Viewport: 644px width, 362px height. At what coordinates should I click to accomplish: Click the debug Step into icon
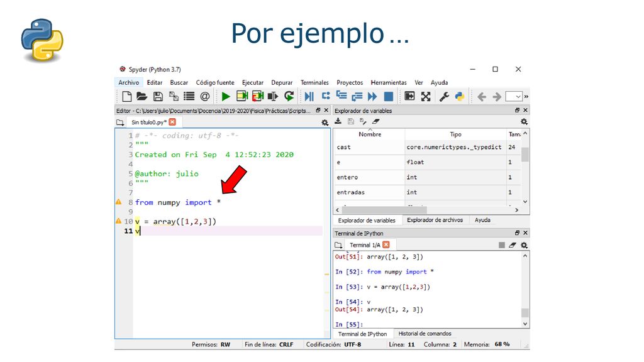pyautogui.click(x=341, y=96)
